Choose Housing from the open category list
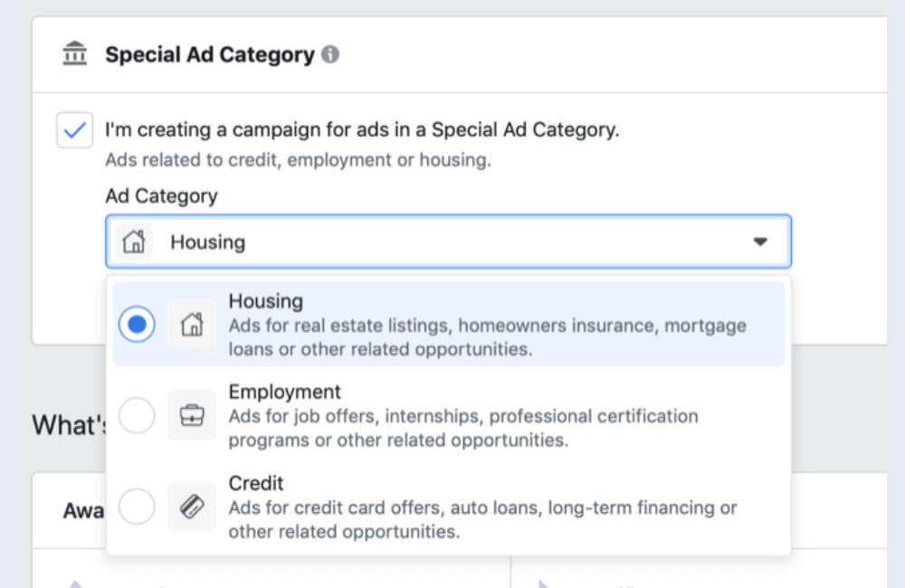905x588 pixels. point(450,323)
